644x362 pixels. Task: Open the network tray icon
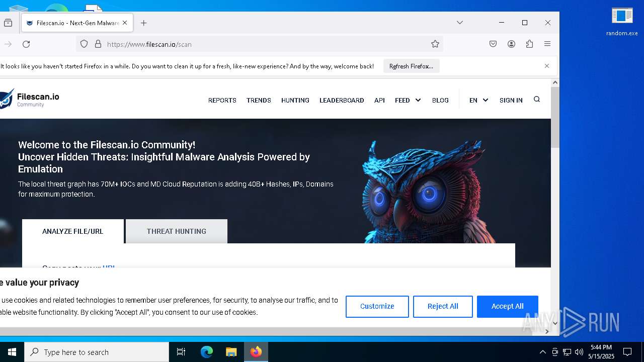[567, 352]
